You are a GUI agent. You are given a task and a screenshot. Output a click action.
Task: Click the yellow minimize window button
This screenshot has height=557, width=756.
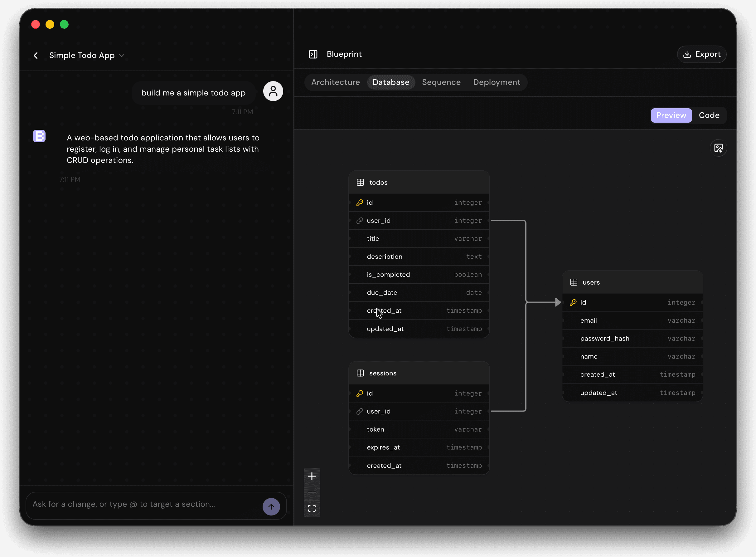(50, 25)
